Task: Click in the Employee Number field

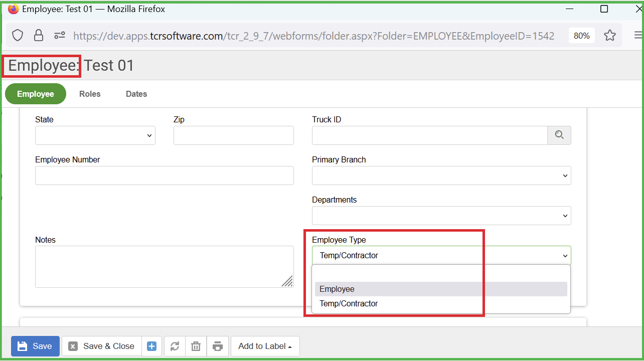Action: (165, 175)
